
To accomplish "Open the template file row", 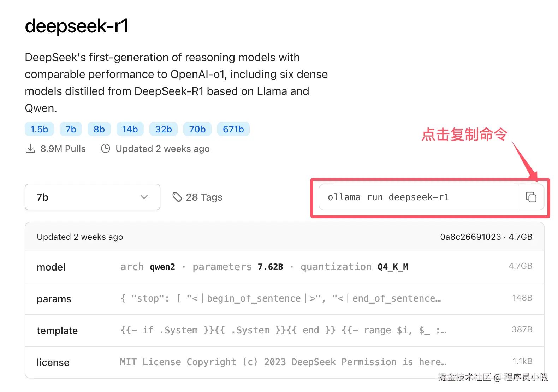I will 284,331.
